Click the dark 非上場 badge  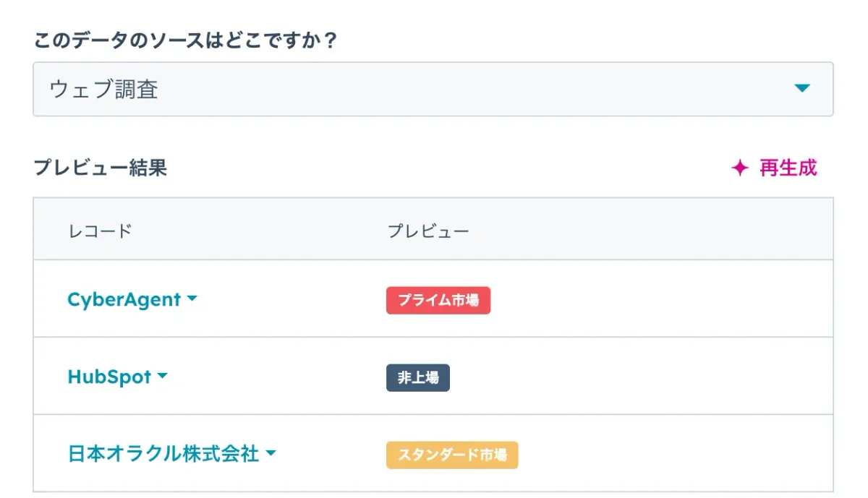[x=418, y=377]
